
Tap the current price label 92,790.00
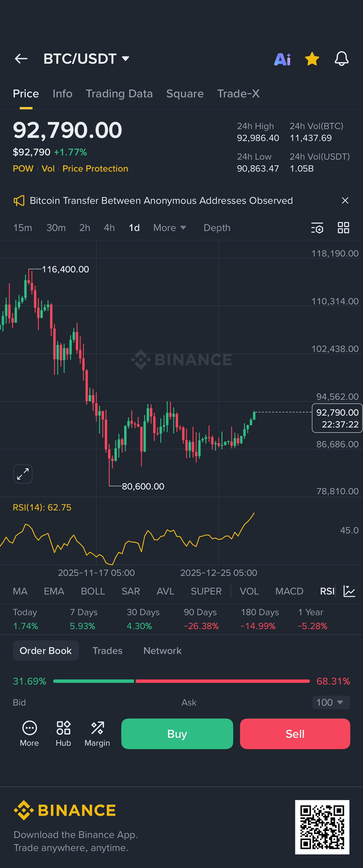[337, 418]
